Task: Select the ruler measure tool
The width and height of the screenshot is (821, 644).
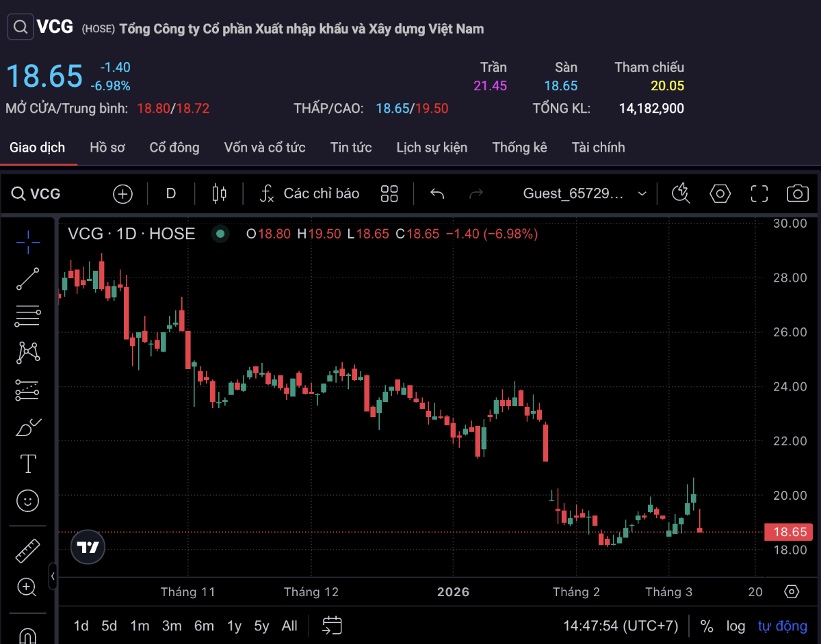Action: 27,550
